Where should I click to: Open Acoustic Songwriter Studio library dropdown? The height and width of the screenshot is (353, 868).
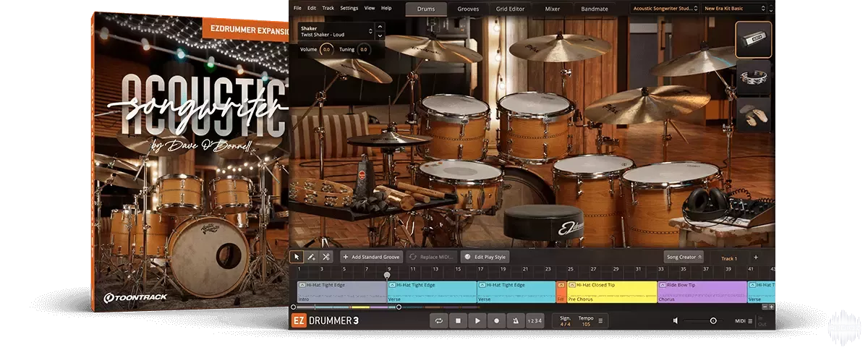point(663,9)
